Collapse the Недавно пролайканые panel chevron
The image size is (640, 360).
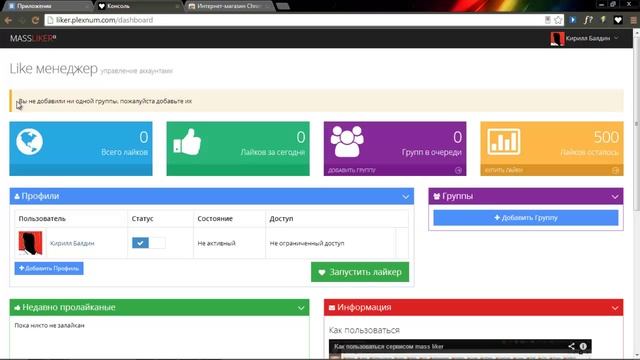click(301, 308)
